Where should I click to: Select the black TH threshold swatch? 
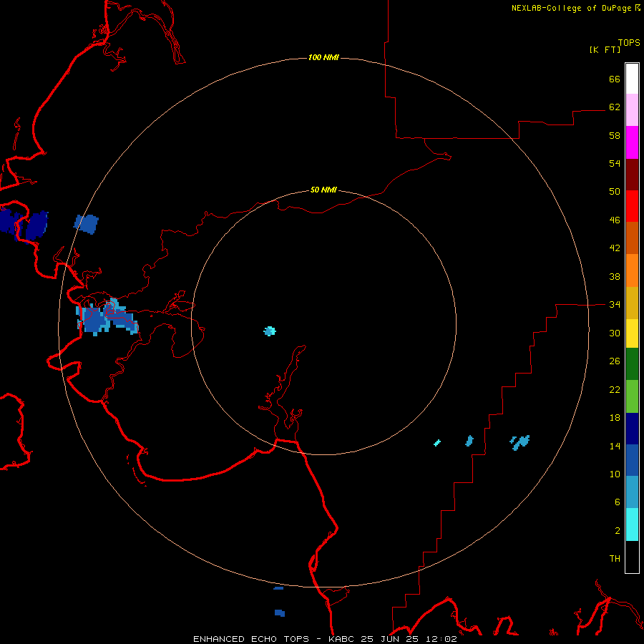[632, 557]
